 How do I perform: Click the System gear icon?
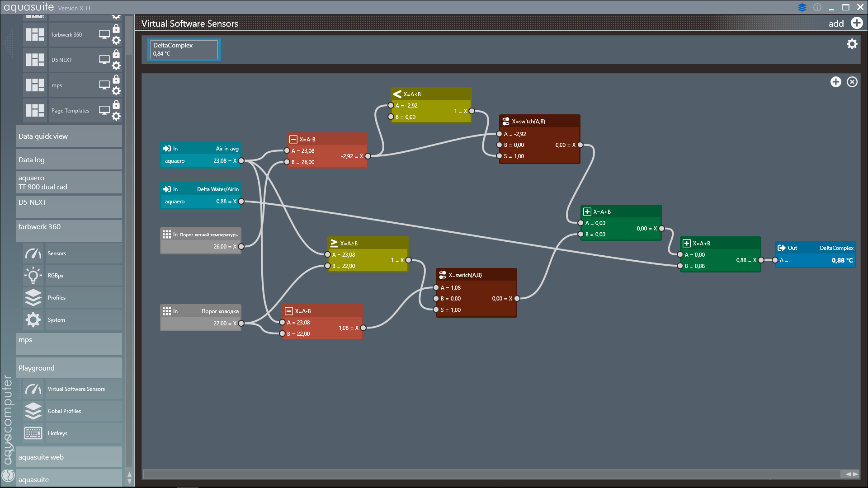pyautogui.click(x=33, y=320)
